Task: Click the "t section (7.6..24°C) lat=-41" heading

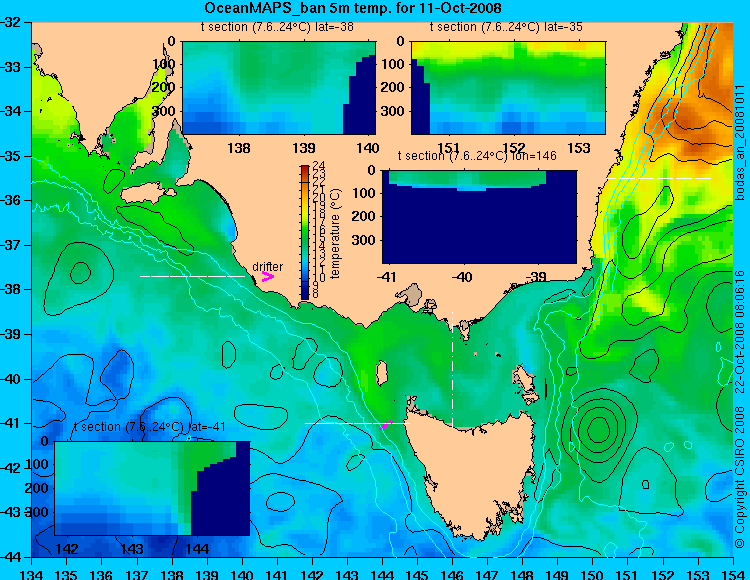Action: (x=150, y=427)
